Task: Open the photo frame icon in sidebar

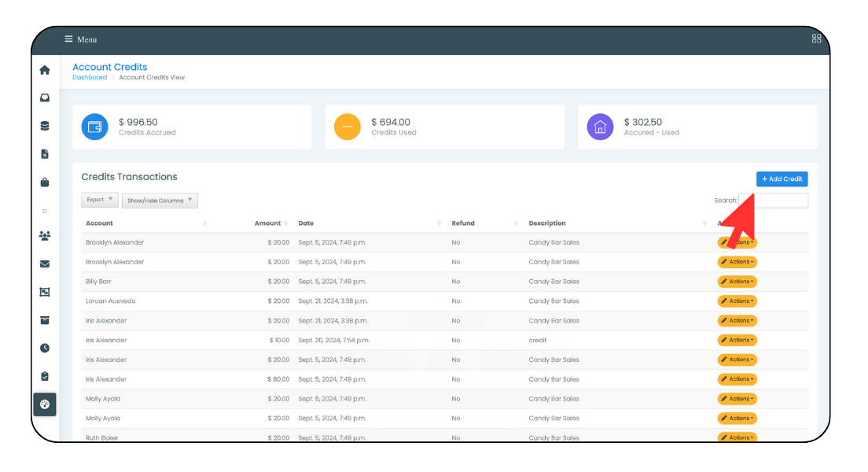Action: (x=45, y=292)
